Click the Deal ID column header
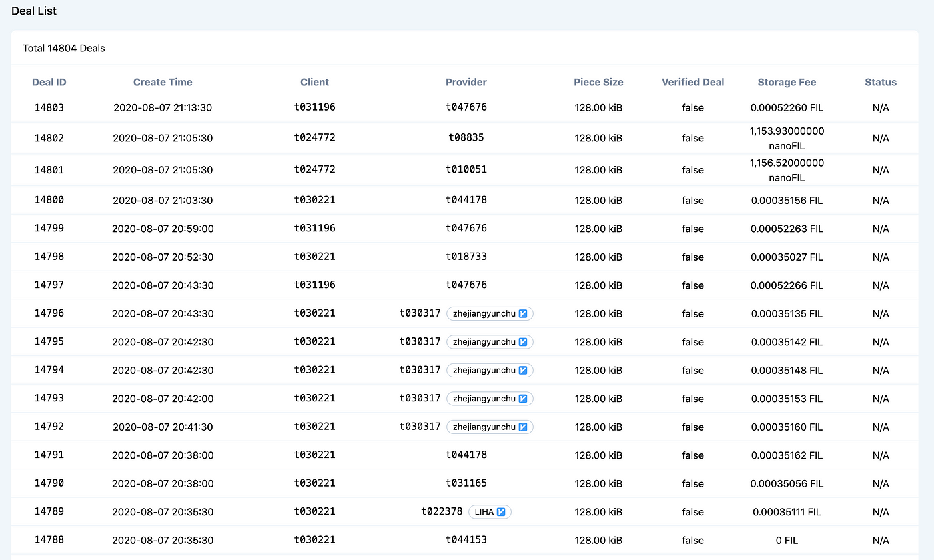 [x=49, y=83]
